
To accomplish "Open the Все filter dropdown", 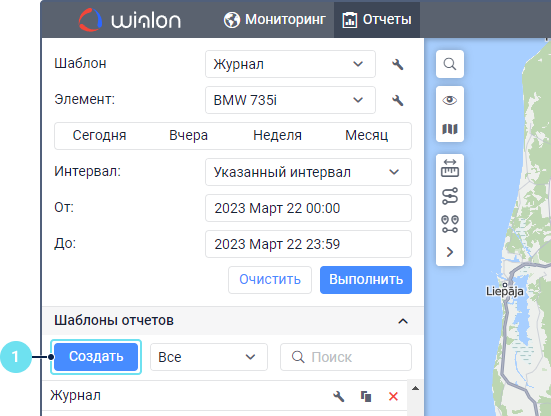I will click(209, 357).
